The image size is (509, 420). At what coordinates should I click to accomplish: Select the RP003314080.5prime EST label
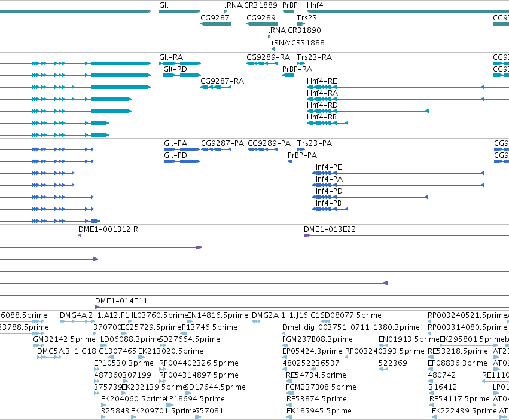click(467, 327)
